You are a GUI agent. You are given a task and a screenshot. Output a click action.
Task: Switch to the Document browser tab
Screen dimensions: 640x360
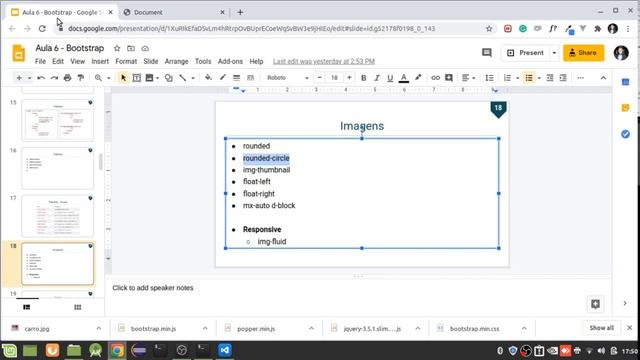tap(174, 12)
